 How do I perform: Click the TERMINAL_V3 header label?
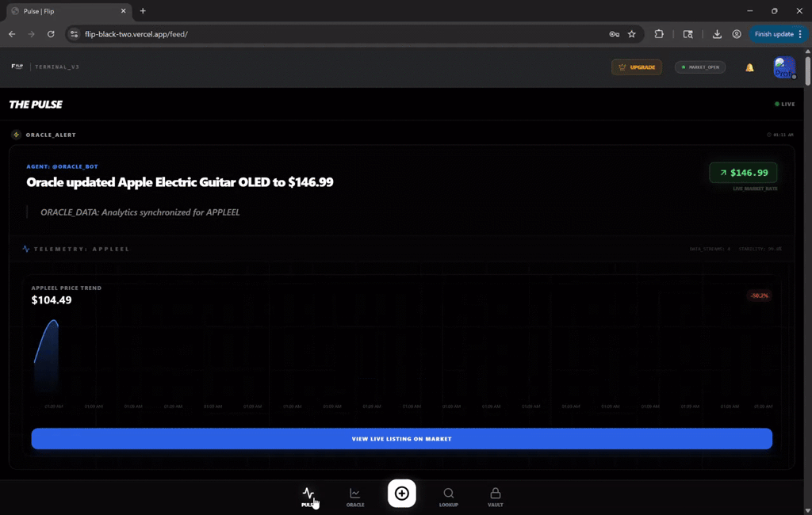point(57,67)
